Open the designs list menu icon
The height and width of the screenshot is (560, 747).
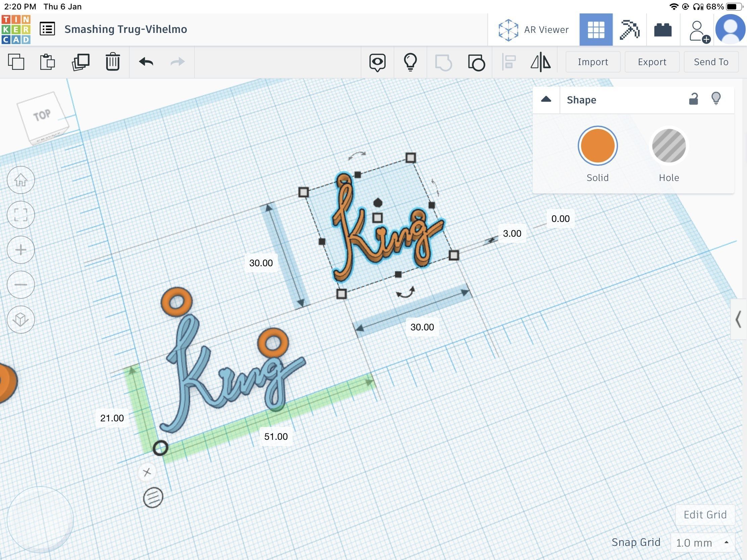(47, 29)
